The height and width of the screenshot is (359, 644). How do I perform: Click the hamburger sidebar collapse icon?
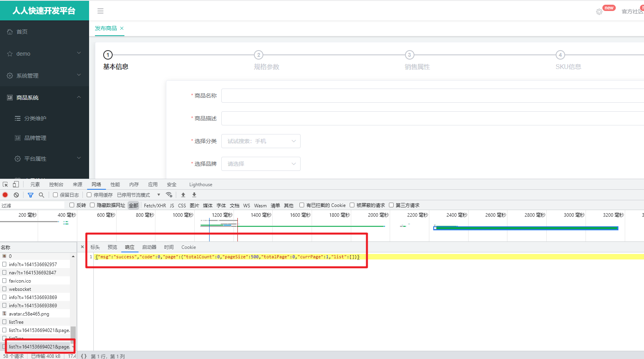click(100, 11)
